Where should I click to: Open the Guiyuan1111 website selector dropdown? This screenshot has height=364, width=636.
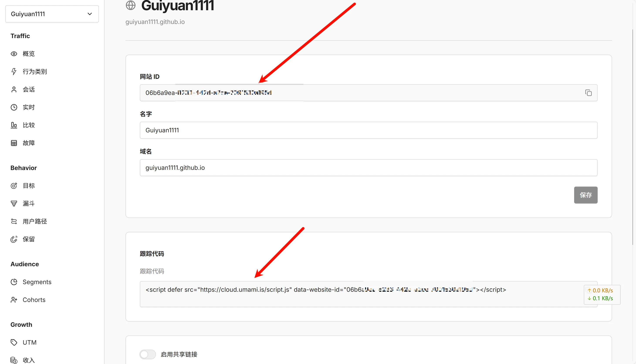pos(52,14)
